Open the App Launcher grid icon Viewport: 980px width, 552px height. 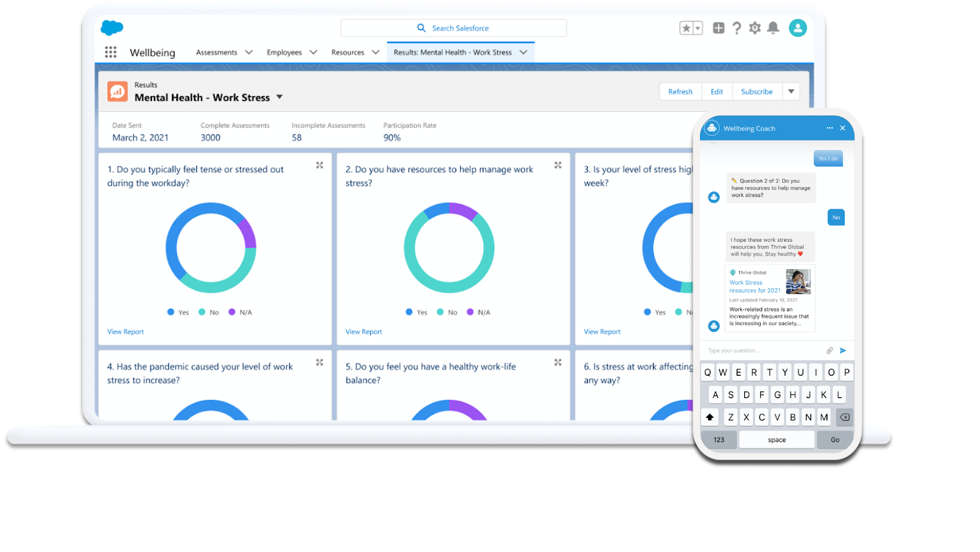click(x=111, y=52)
